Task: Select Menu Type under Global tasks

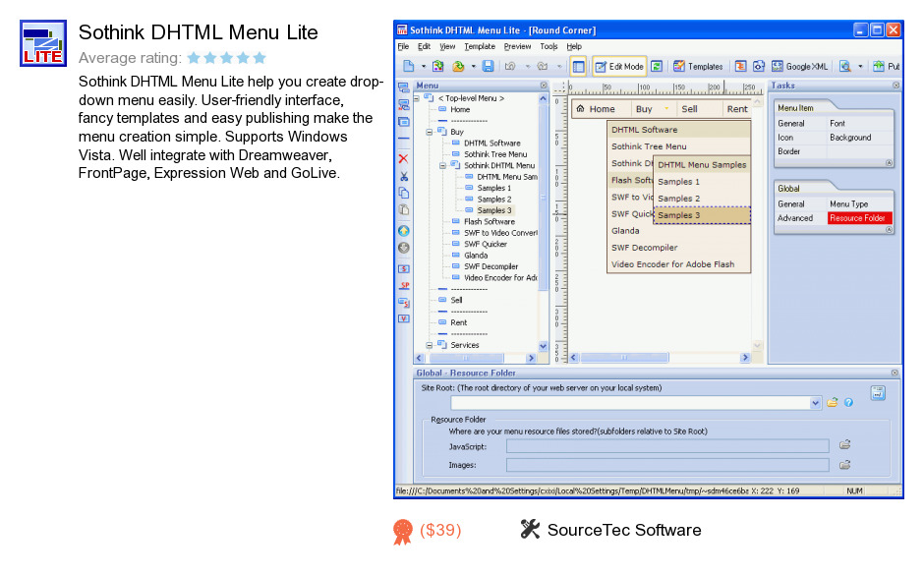Action: coord(848,203)
